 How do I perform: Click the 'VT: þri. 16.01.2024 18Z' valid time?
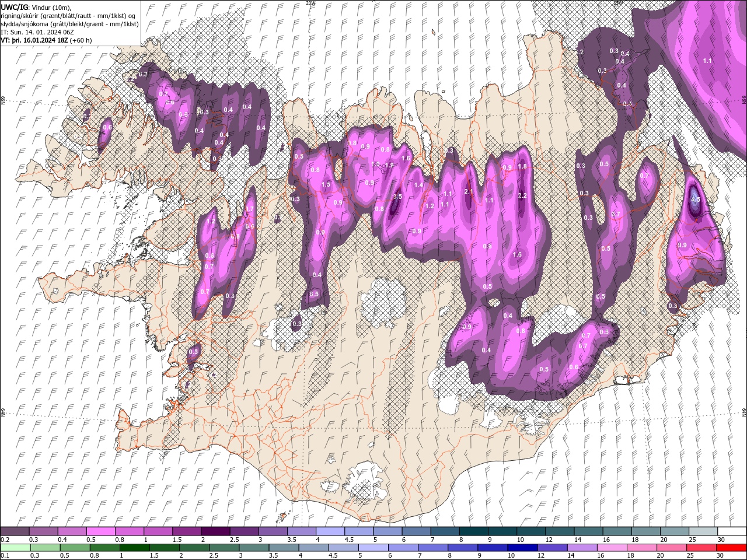[34, 40]
